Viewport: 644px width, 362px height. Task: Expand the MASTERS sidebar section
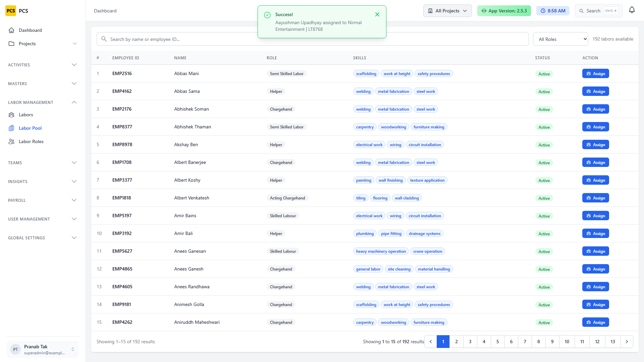pyautogui.click(x=43, y=83)
